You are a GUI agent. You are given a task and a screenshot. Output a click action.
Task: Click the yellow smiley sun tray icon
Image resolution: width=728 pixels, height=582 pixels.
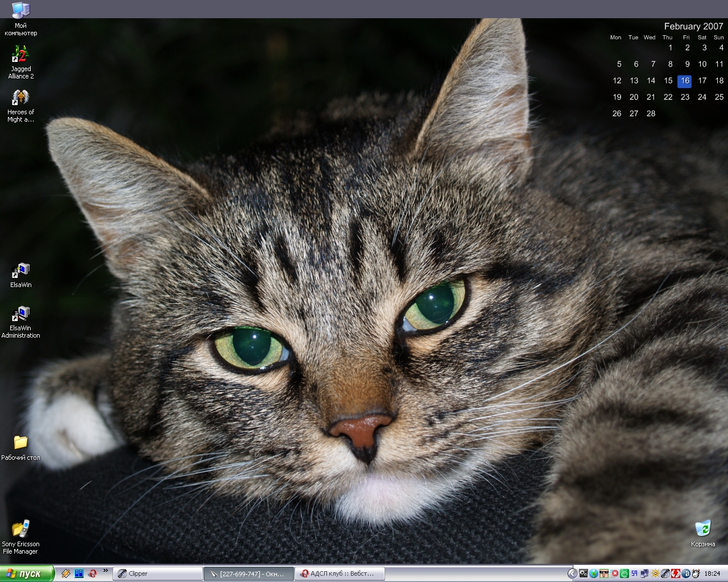pyautogui.click(x=655, y=573)
